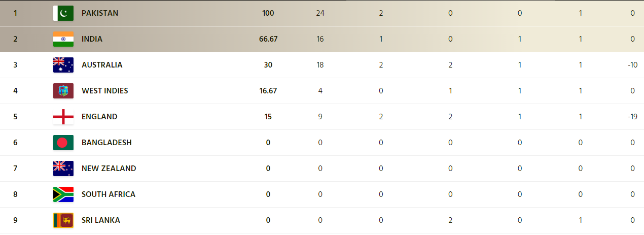
Task: Click India's 66.67 percentage value
Action: (x=268, y=39)
